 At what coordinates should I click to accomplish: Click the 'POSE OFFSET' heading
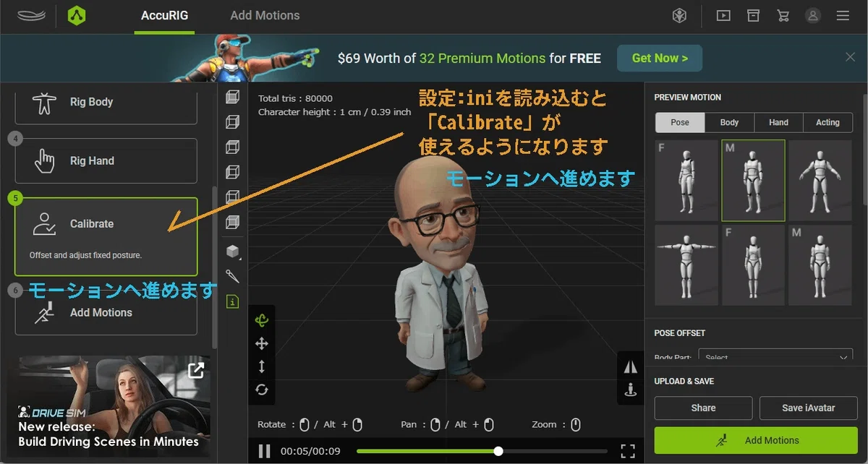(679, 333)
